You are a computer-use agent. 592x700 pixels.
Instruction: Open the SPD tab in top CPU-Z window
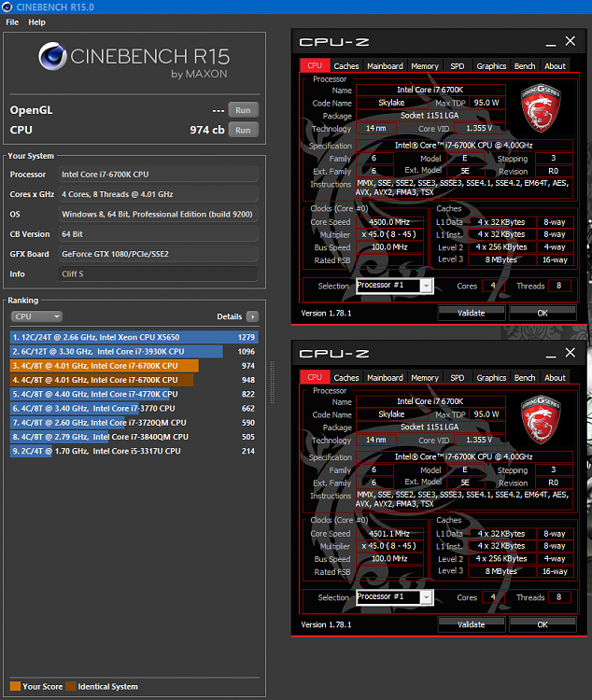[x=457, y=66]
